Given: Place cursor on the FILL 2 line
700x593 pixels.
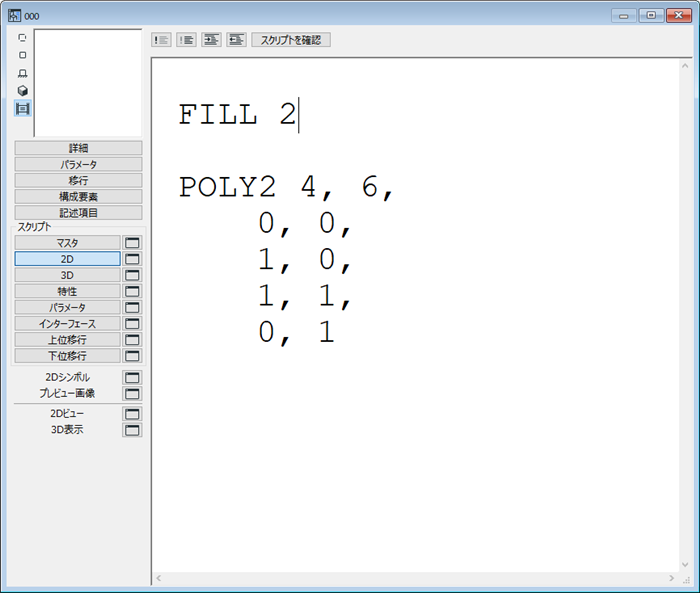Looking at the screenshot, I should click(238, 115).
